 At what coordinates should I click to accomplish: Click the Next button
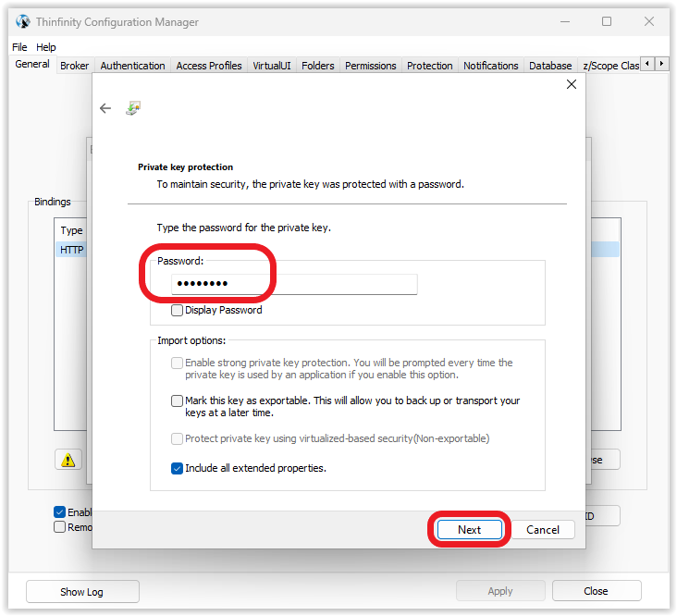tap(469, 530)
